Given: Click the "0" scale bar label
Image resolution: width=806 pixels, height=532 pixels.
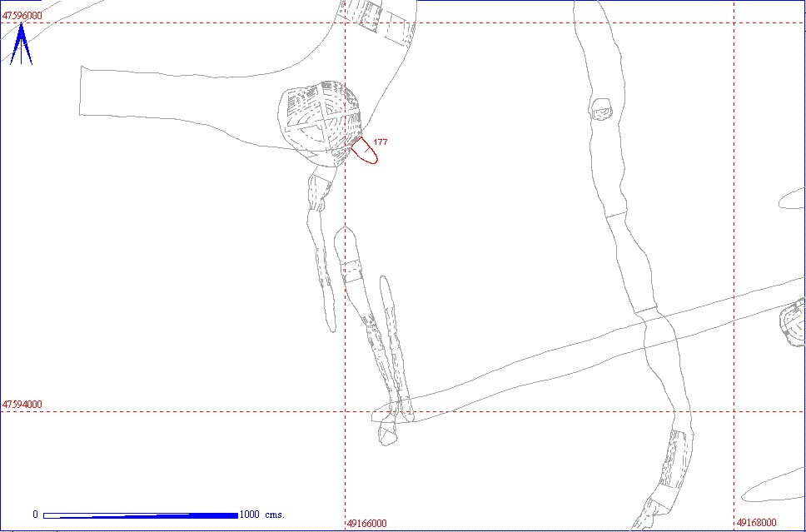Looking at the screenshot, I should pyautogui.click(x=36, y=515).
